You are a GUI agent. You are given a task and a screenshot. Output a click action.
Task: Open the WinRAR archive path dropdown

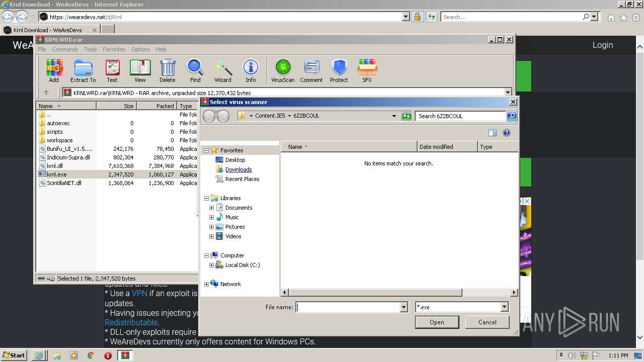[x=508, y=93]
